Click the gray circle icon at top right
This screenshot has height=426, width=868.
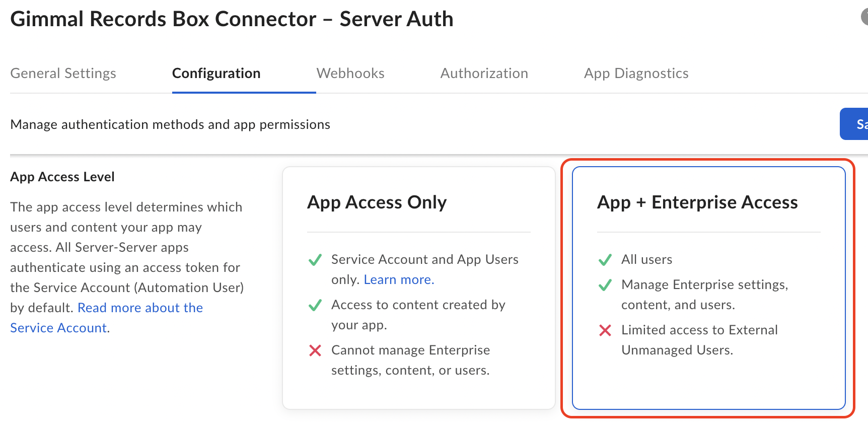[864, 17]
